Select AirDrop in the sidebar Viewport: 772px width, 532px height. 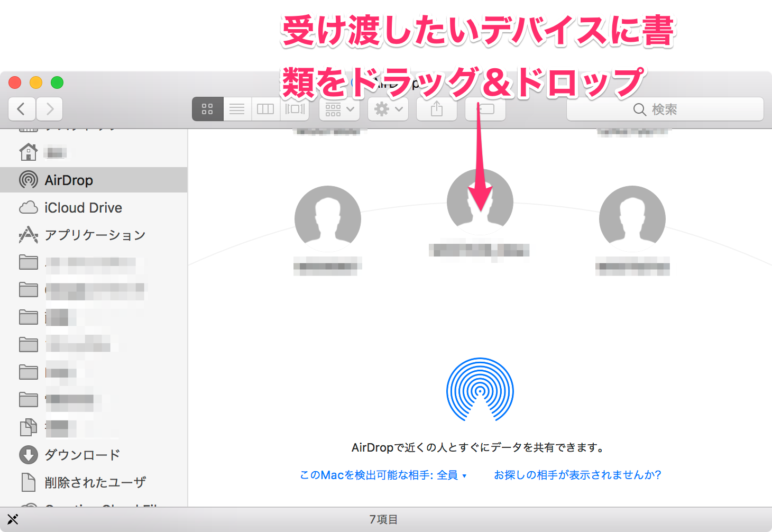[x=94, y=180]
